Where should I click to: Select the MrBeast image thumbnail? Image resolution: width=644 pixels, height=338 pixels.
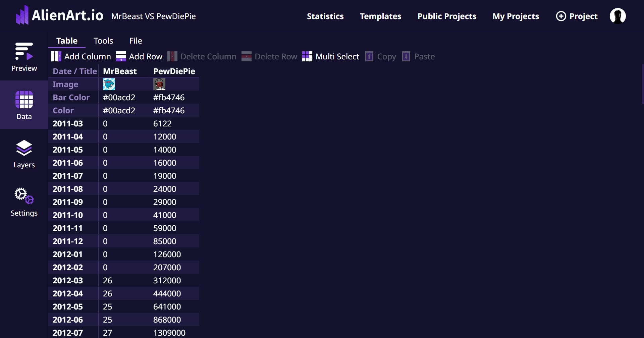coord(109,84)
